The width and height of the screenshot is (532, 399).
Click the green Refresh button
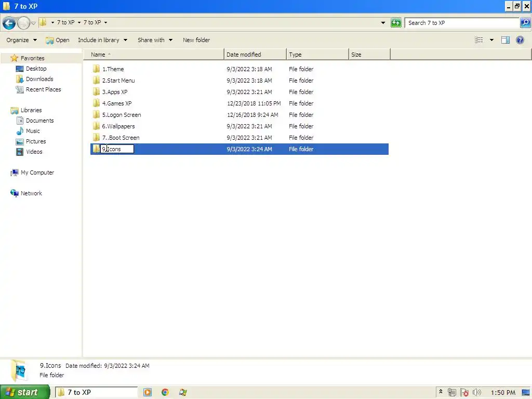[x=396, y=23]
